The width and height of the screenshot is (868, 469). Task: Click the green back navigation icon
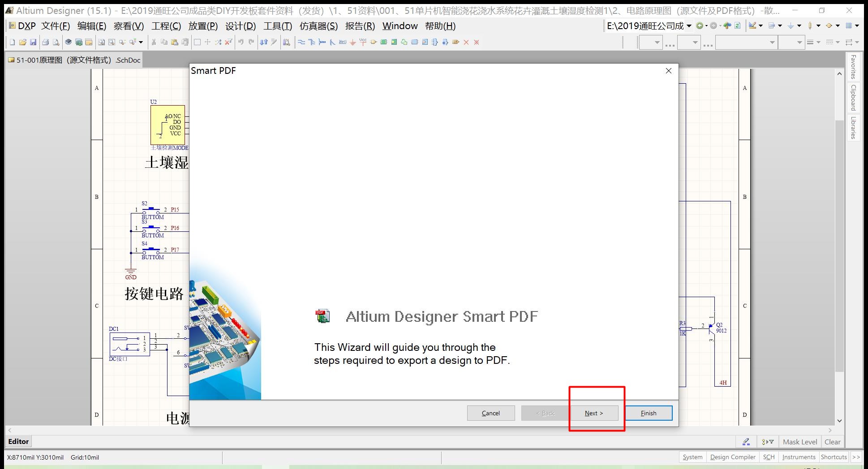[700, 26]
